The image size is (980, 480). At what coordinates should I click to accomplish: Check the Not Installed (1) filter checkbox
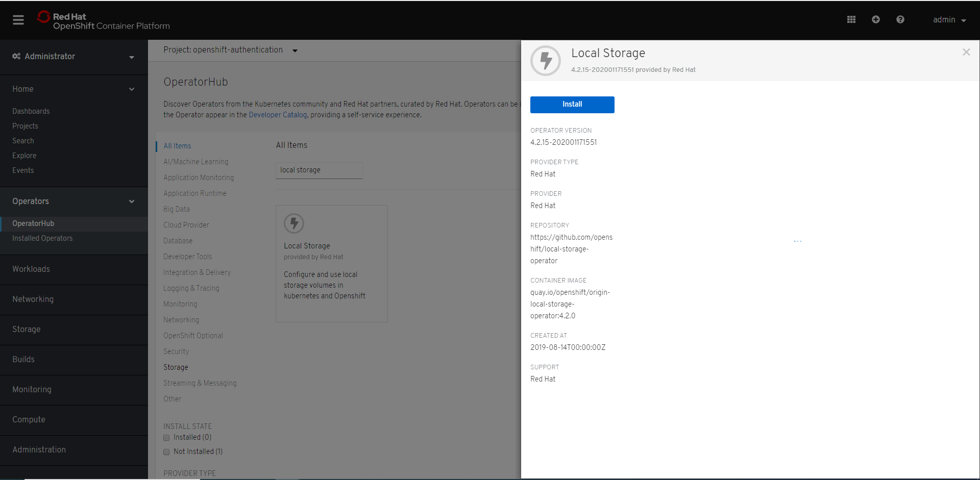point(166,452)
